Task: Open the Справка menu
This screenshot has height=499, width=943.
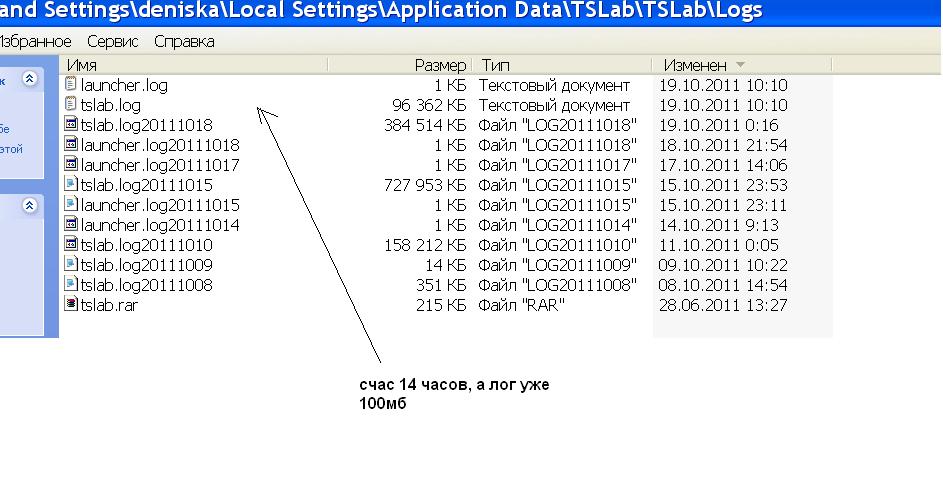Action: [184, 42]
